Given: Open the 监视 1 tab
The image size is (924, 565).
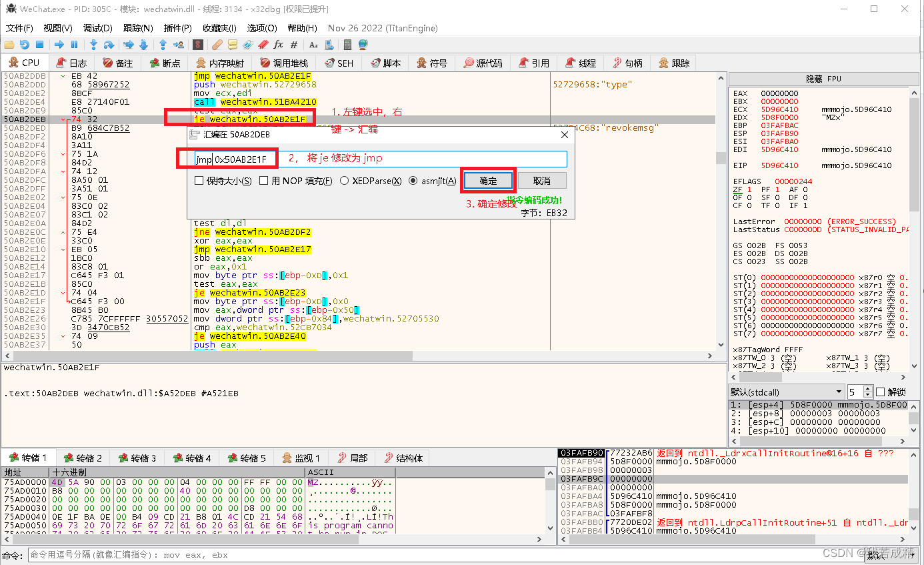Looking at the screenshot, I should (302, 458).
